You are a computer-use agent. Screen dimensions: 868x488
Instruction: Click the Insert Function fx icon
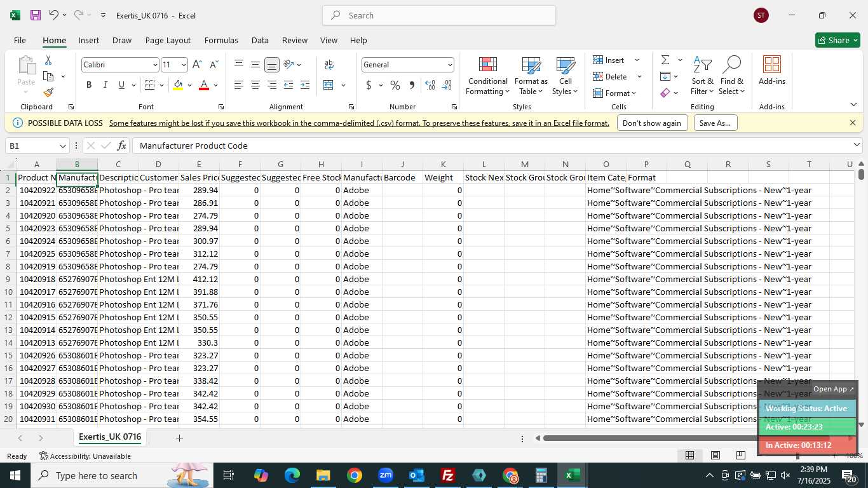121,146
